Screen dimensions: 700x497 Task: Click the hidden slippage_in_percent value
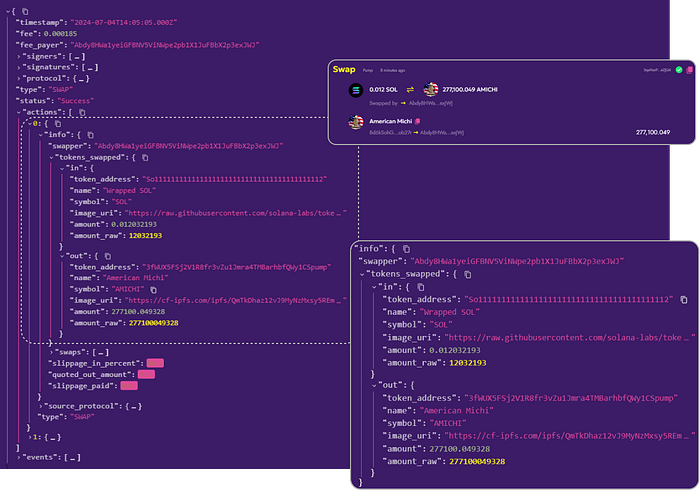coord(155,363)
